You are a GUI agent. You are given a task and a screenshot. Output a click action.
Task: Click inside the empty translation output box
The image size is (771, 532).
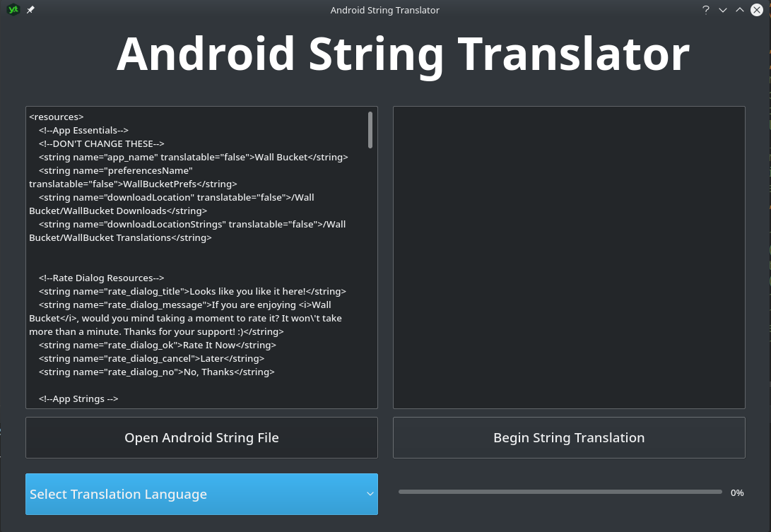[x=569, y=257]
